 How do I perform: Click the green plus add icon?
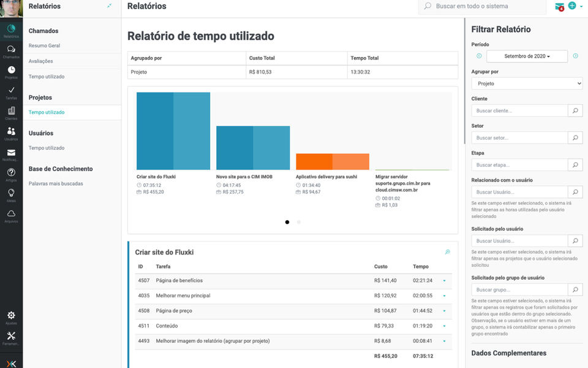pos(572,6)
